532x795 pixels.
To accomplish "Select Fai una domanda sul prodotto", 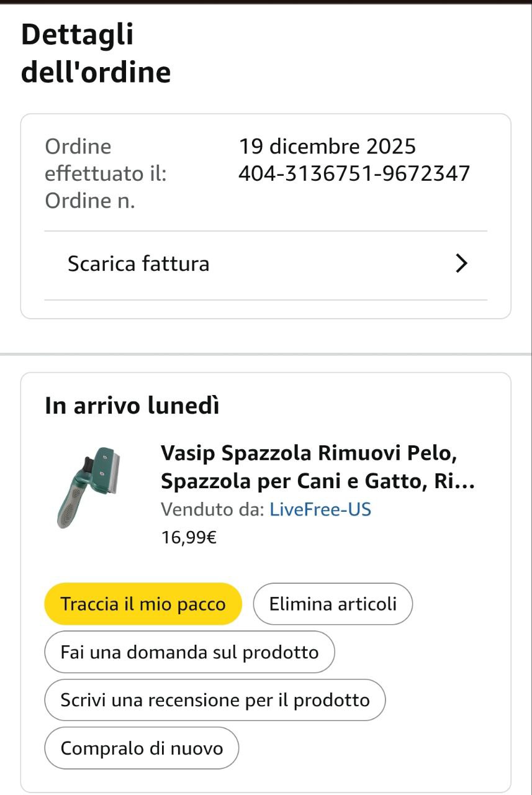I will 189,652.
